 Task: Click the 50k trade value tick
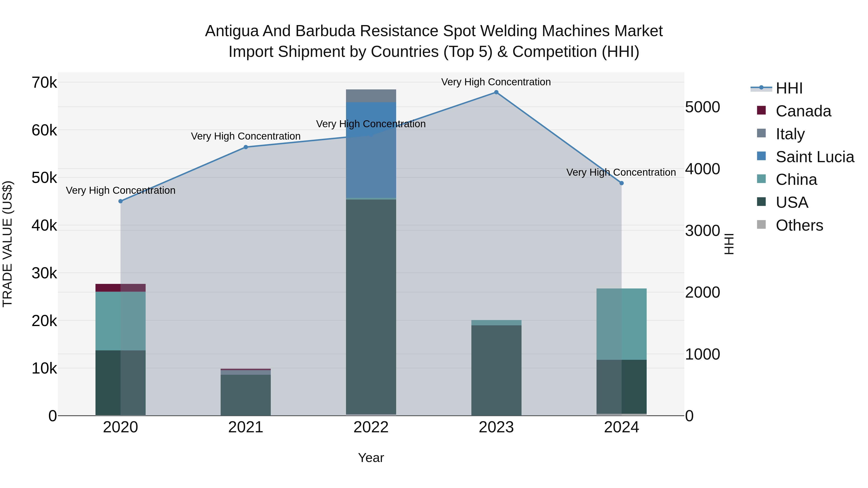click(x=44, y=178)
